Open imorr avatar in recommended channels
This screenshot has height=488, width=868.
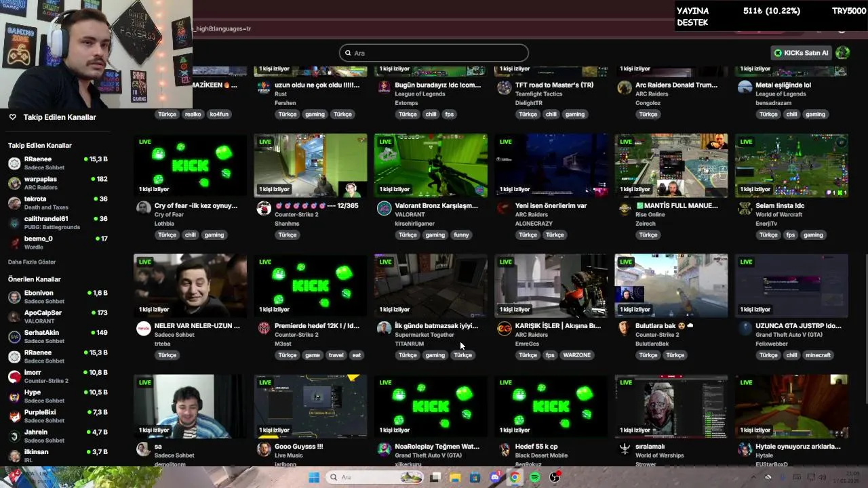(14, 376)
